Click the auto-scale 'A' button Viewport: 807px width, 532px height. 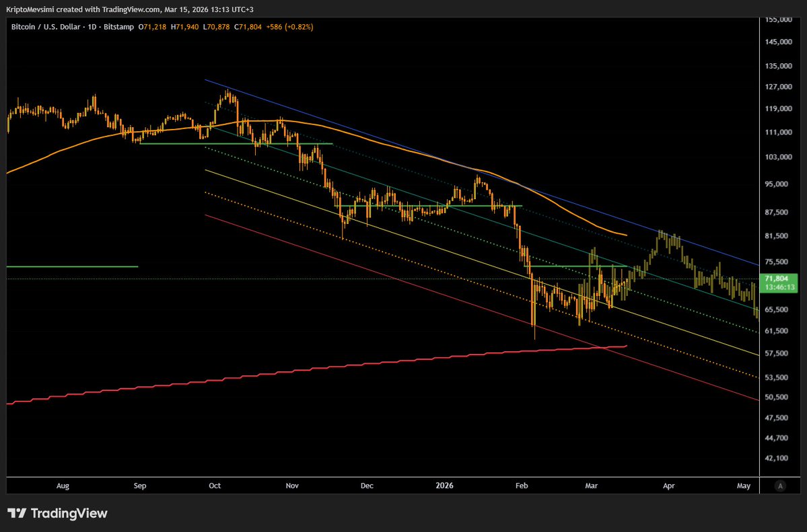(780, 486)
